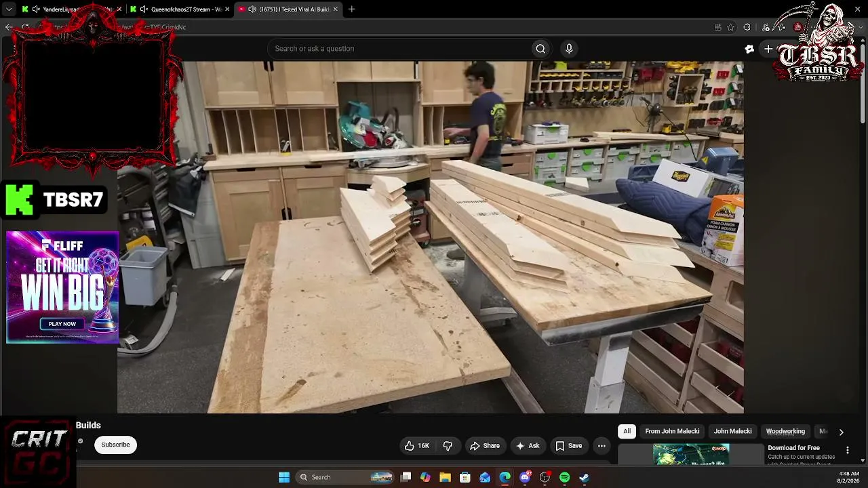The image size is (868, 488).
Task: Click the Windows taskbar Search box
Action: tap(345, 477)
